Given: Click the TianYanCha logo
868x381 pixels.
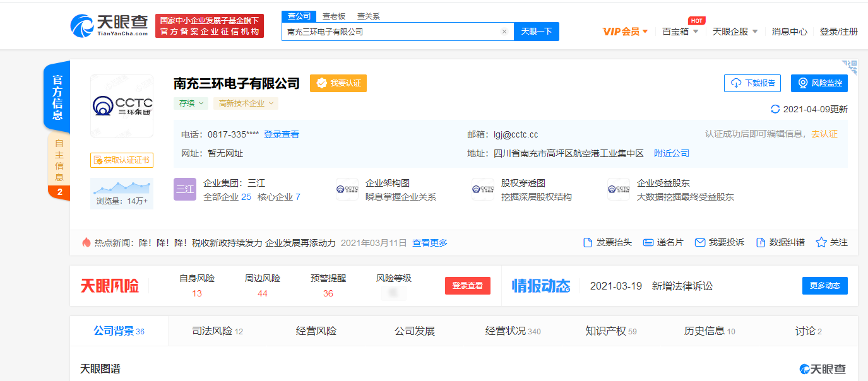Looking at the screenshot, I should click(x=109, y=25).
